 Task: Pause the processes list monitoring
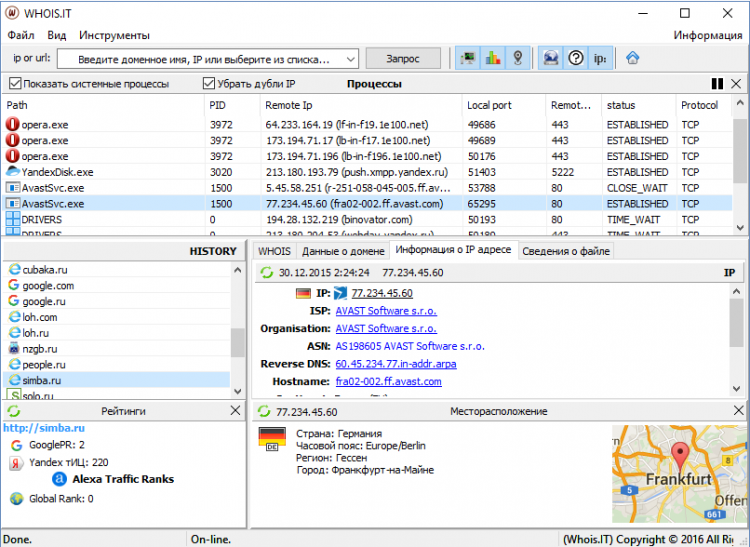click(717, 84)
